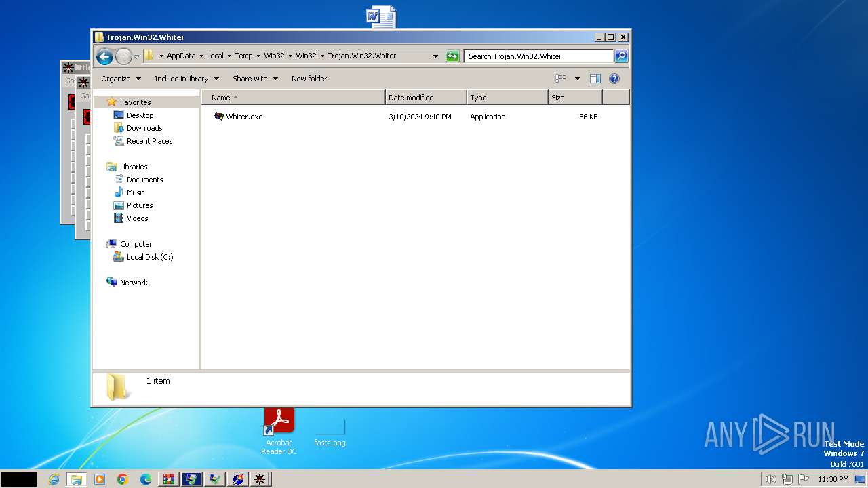868x488 pixels.
Task: Open Videos library
Action: click(137, 218)
